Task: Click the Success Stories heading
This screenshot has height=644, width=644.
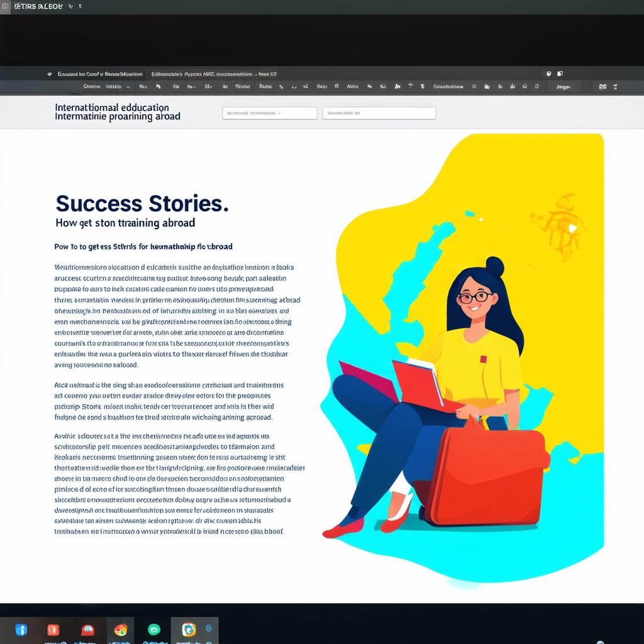Action: [x=142, y=203]
